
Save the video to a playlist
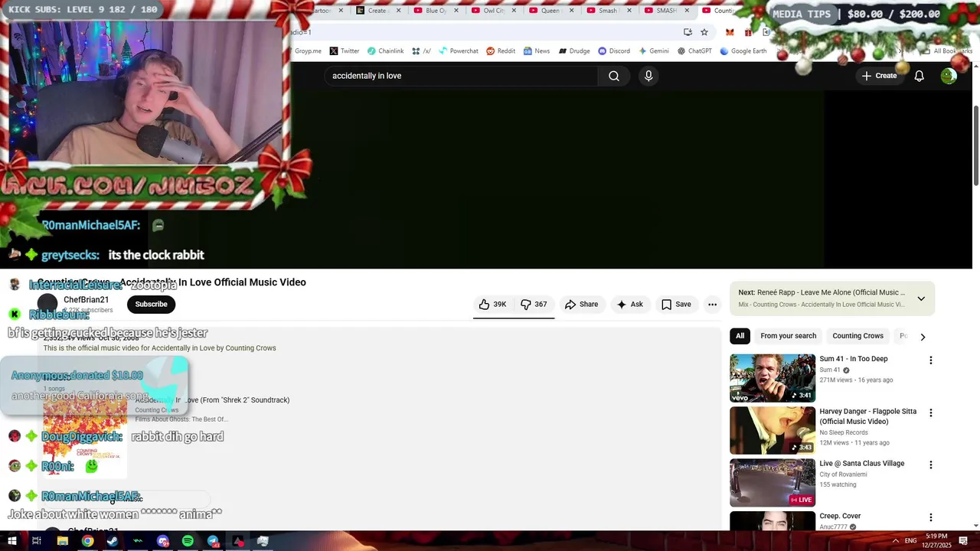(x=676, y=305)
